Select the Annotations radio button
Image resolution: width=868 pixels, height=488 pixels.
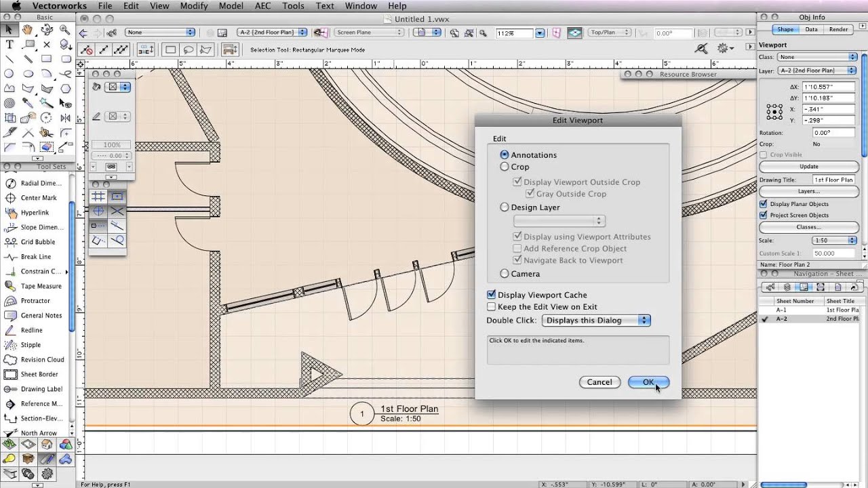(505, 155)
